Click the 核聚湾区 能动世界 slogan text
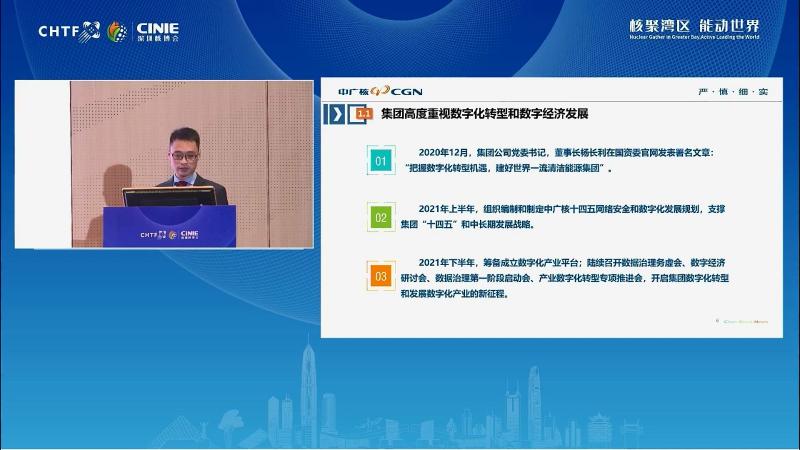 694,25
